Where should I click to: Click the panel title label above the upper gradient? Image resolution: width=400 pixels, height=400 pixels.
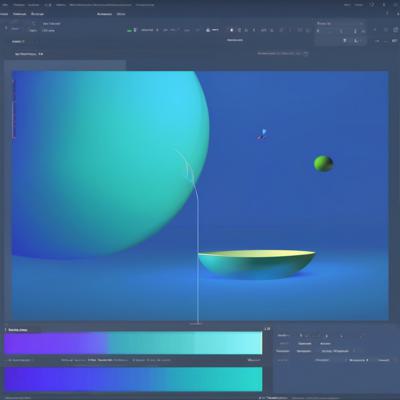18,330
